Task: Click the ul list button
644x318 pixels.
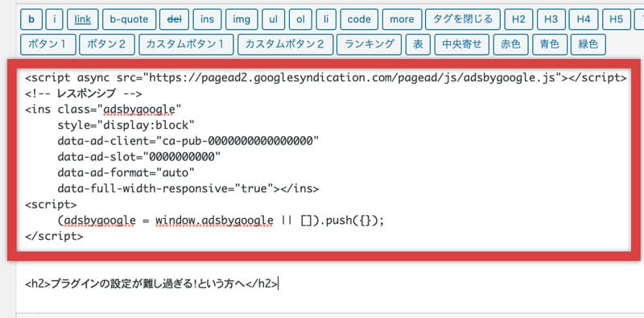Action: tap(274, 19)
